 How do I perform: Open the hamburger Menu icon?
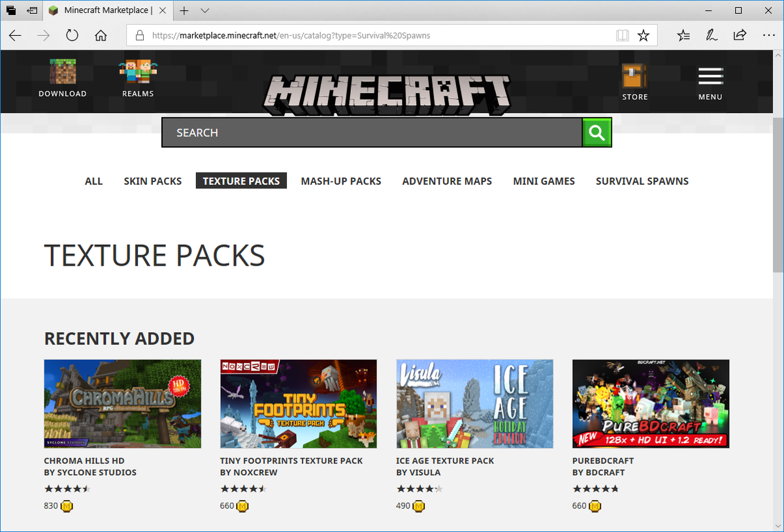[710, 76]
